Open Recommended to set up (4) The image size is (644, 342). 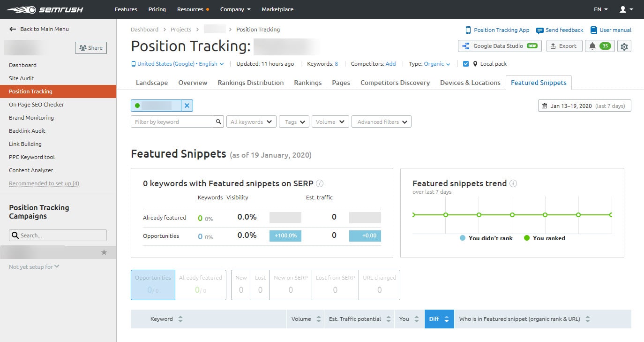click(44, 183)
